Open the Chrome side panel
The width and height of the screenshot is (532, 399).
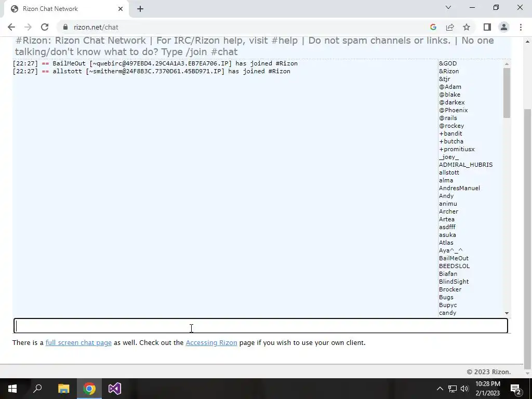[487, 27]
